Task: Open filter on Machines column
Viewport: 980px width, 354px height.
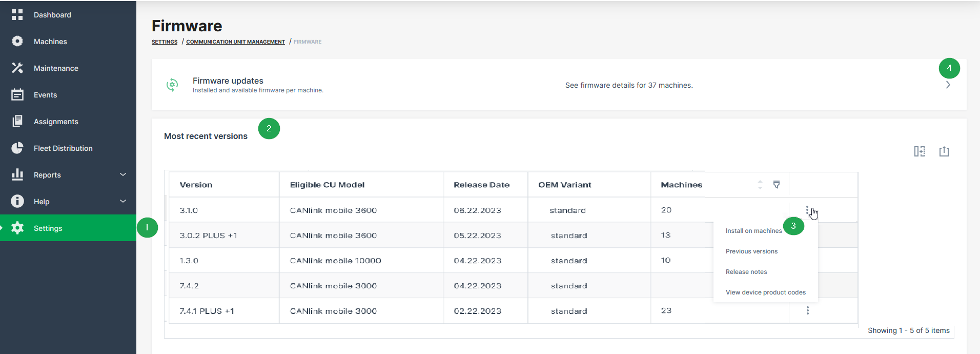Action: pos(777,185)
